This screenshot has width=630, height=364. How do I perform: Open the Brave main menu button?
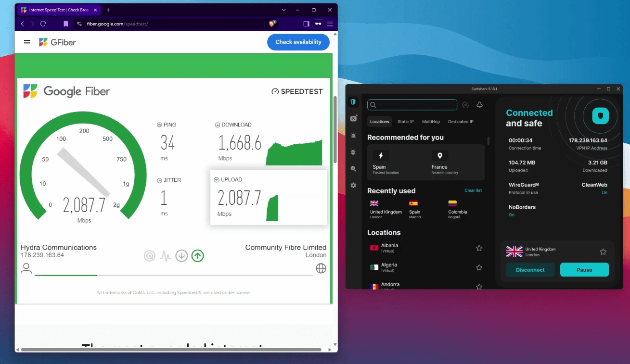[x=330, y=24]
